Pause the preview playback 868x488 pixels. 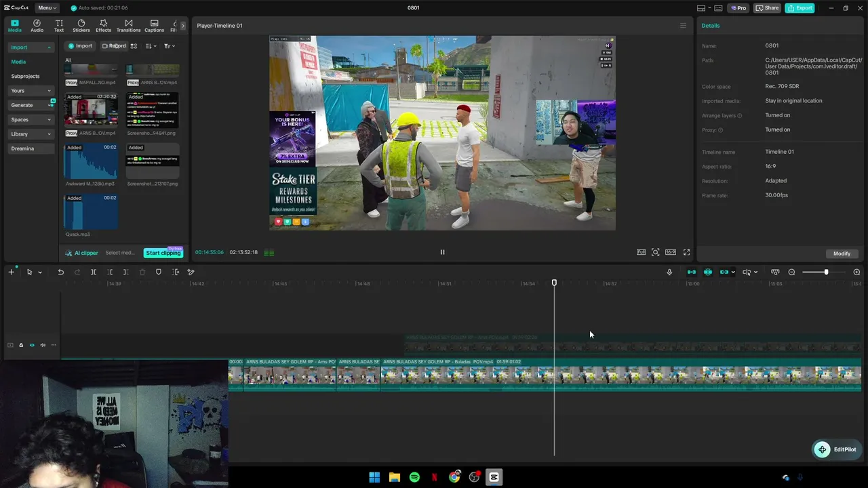(x=442, y=252)
